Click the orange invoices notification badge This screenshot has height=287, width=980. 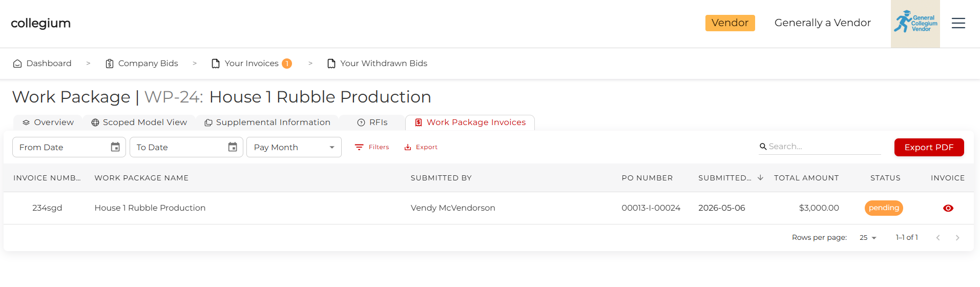tap(287, 64)
